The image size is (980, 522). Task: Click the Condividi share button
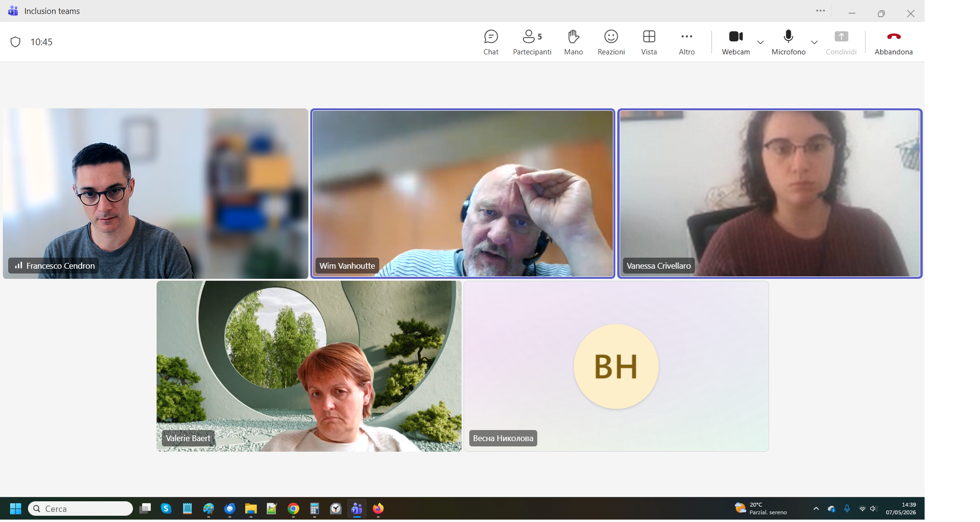(x=841, y=42)
